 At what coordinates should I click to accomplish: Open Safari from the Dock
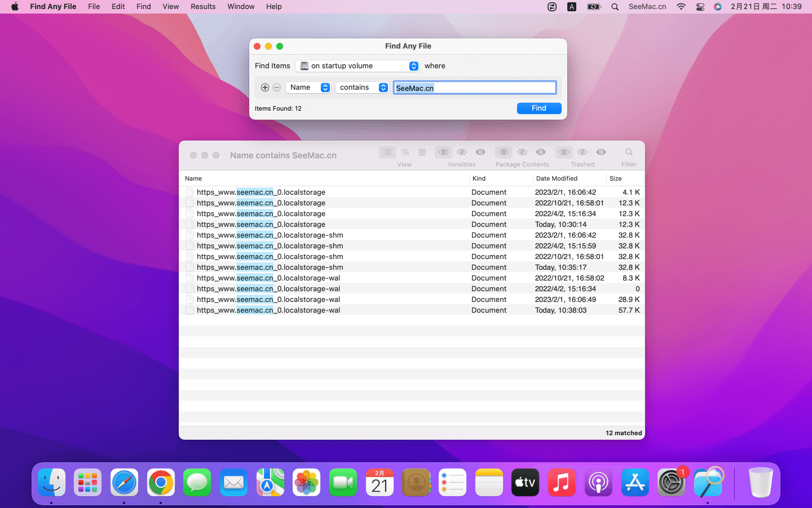coord(124,483)
